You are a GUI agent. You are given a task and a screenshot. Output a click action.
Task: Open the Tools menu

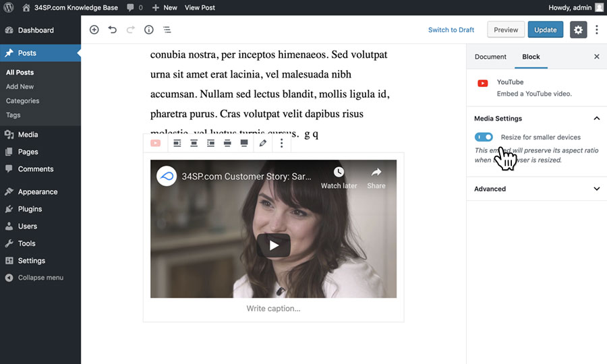click(x=40, y=243)
